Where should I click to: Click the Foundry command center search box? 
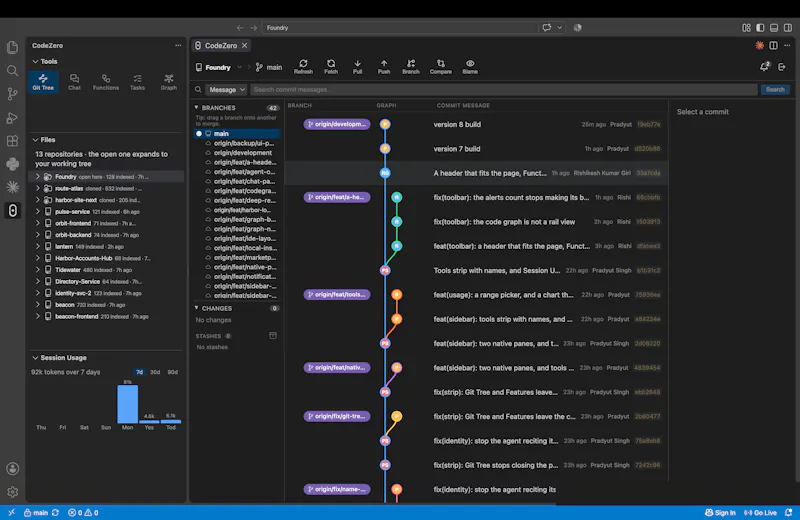[401, 28]
